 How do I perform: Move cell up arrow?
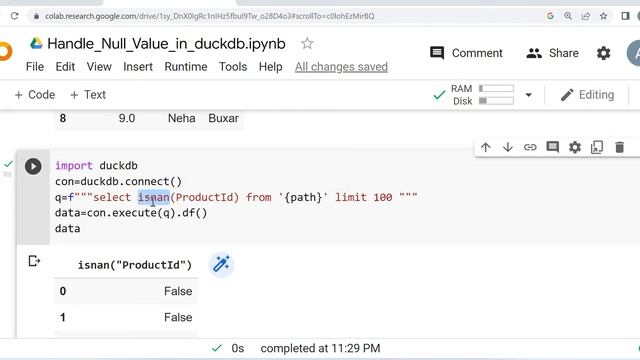pos(485,147)
